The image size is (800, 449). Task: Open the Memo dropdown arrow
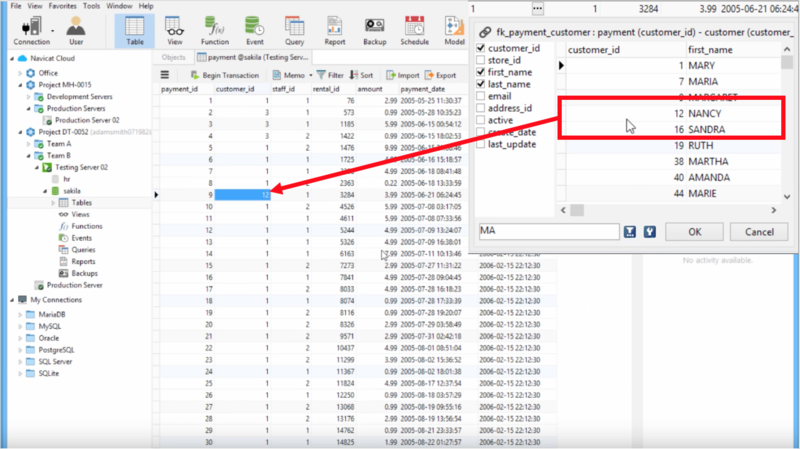pos(310,76)
